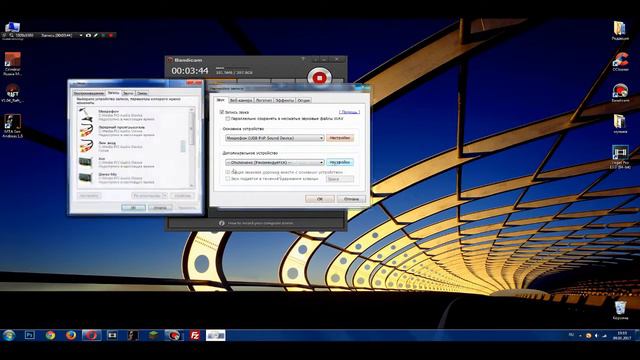640x360 pixels.
Task: Switch to the 'Веб-камера' tab
Action: (x=240, y=100)
